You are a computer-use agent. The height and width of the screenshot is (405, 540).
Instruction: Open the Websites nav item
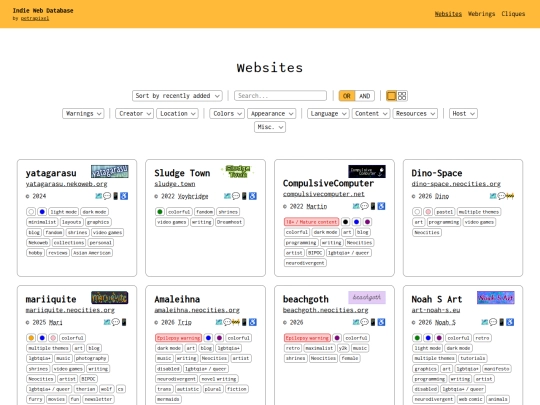[448, 14]
